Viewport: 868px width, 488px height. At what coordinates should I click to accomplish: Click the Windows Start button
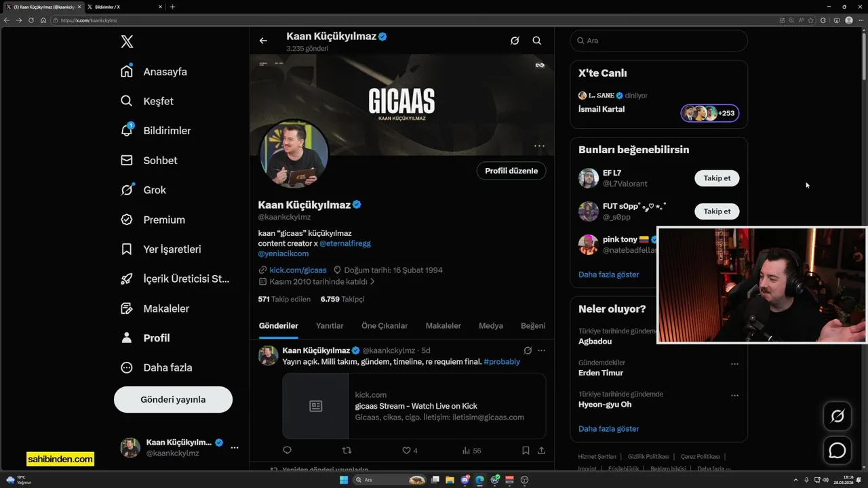point(344,480)
